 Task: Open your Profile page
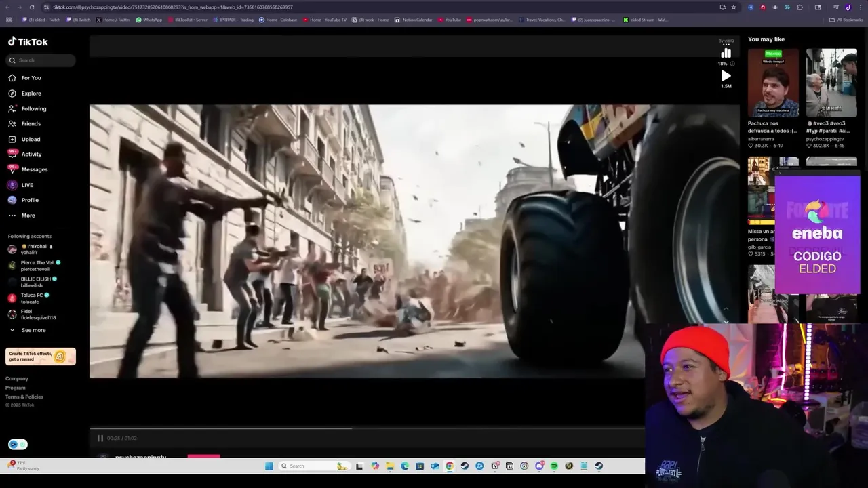coord(24,200)
